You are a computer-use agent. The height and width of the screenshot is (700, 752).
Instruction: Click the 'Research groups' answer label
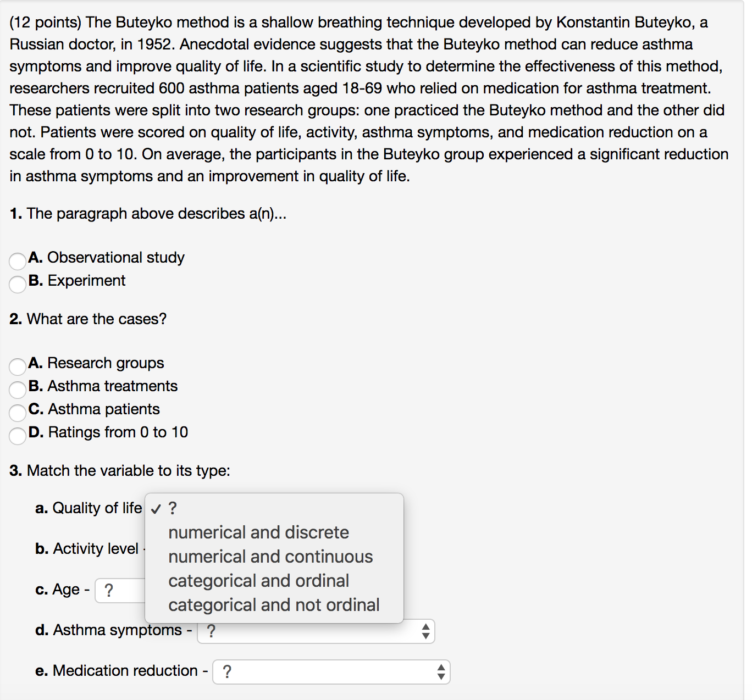[106, 363]
